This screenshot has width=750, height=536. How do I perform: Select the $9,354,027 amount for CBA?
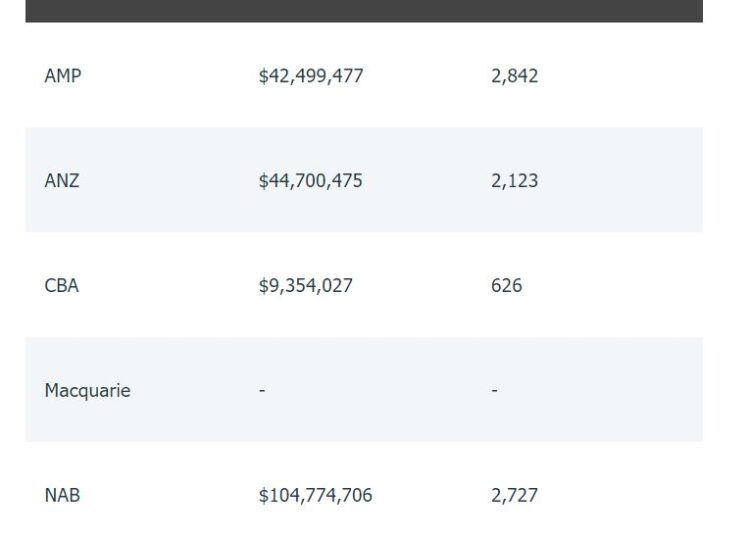[305, 286]
